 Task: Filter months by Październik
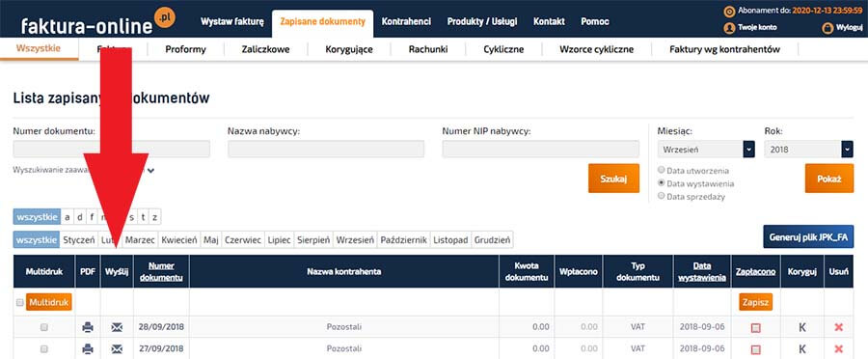click(404, 240)
